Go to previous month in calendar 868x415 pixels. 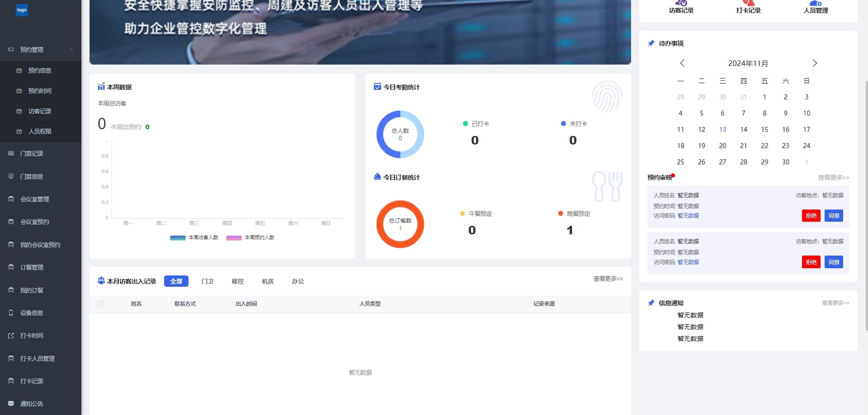682,63
